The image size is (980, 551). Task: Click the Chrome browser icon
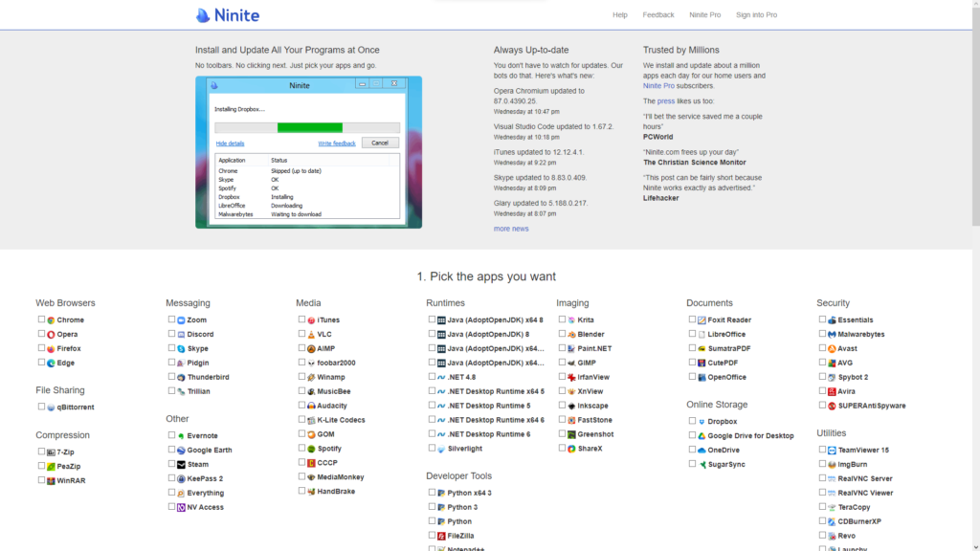click(x=51, y=320)
